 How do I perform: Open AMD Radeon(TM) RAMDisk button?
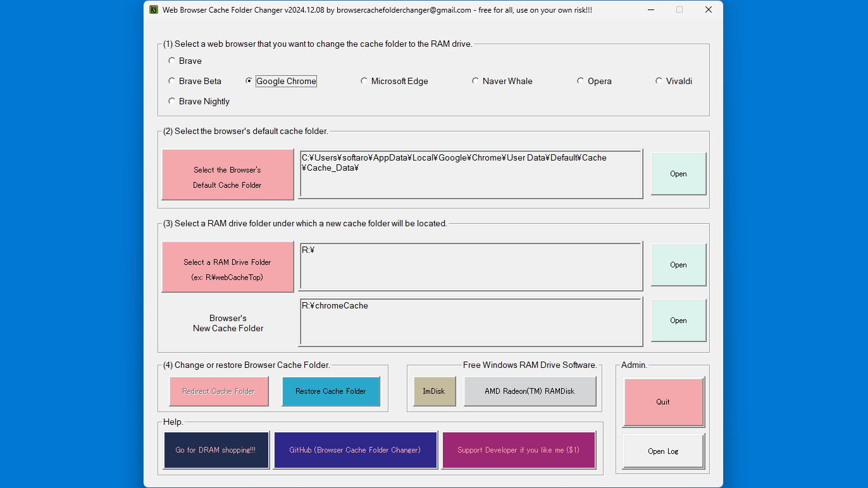click(x=530, y=391)
